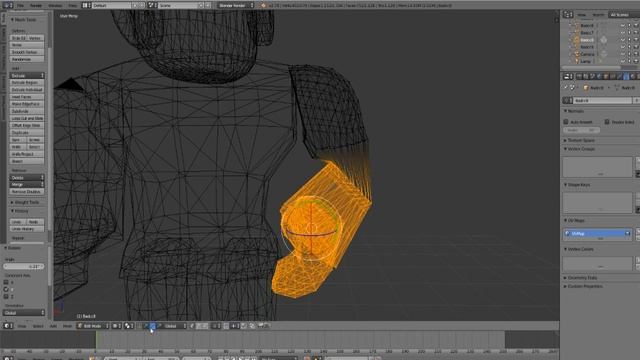Image resolution: width=640 pixels, height=360 pixels.
Task: Open the 3D View editor type icon
Action: 7,326
